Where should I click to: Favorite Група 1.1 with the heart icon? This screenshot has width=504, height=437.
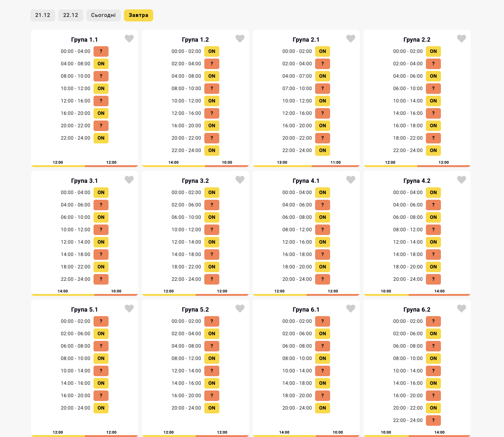click(x=129, y=39)
